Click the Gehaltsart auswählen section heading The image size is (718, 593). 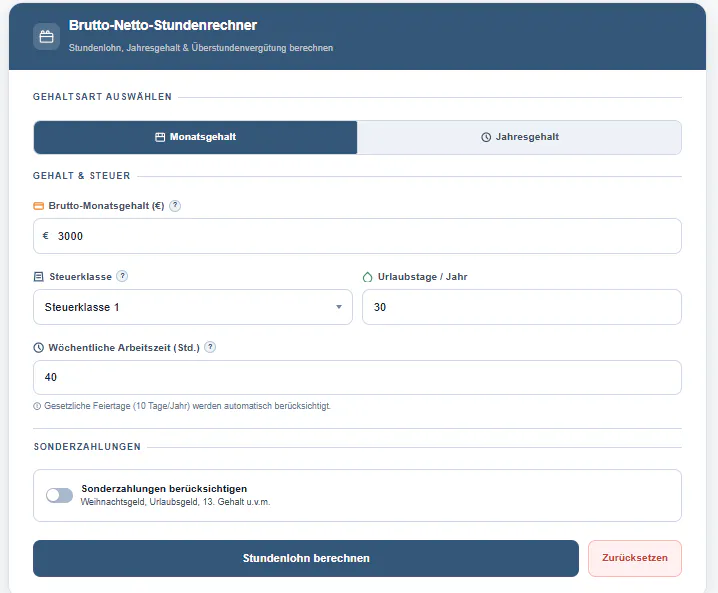pos(103,97)
